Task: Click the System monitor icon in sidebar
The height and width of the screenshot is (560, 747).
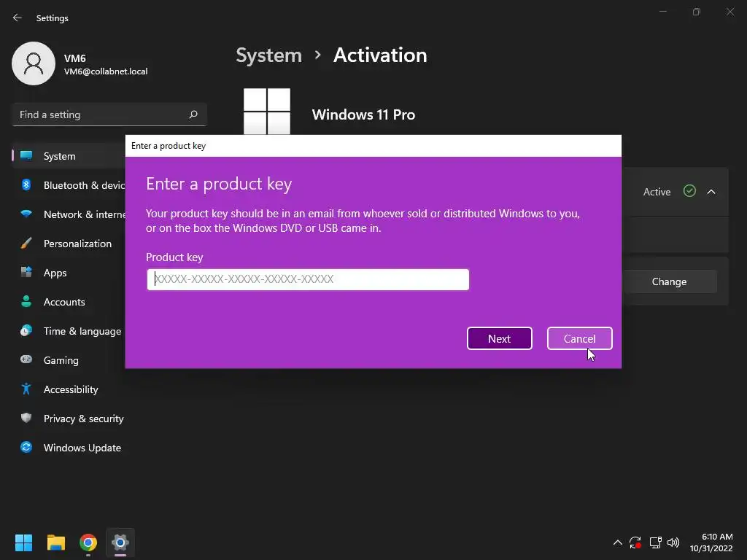Action: [26, 156]
